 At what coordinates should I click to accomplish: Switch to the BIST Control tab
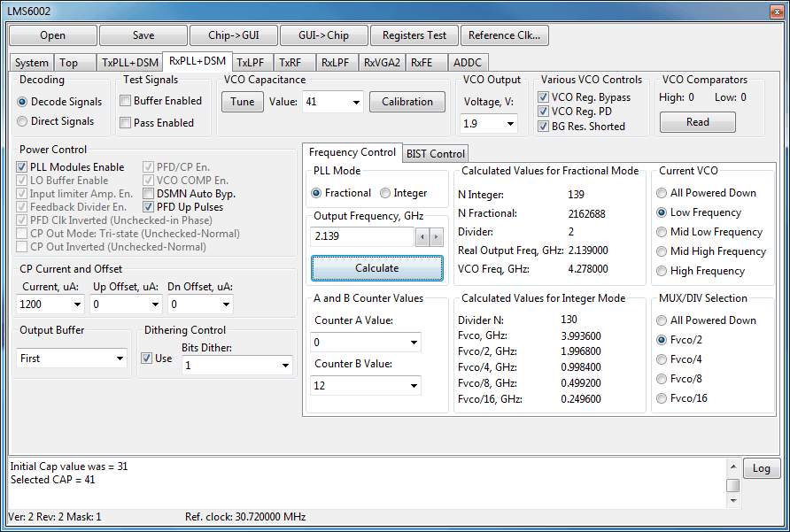pos(435,154)
